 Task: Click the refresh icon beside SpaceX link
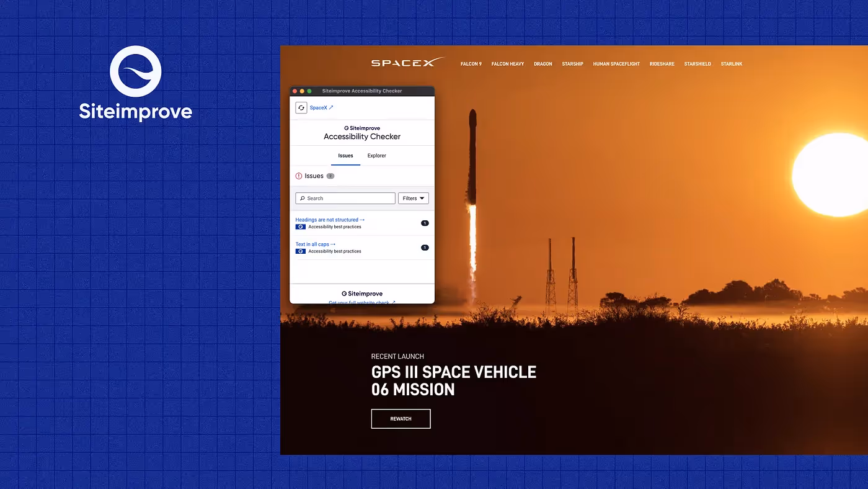(301, 107)
